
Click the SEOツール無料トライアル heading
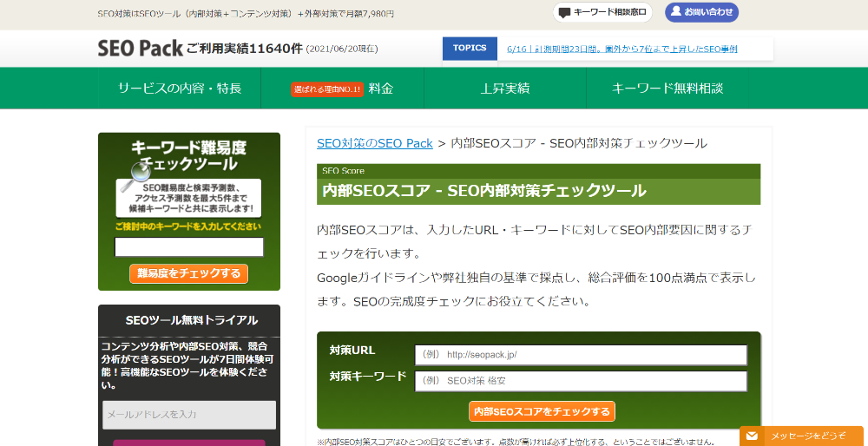[x=191, y=320]
